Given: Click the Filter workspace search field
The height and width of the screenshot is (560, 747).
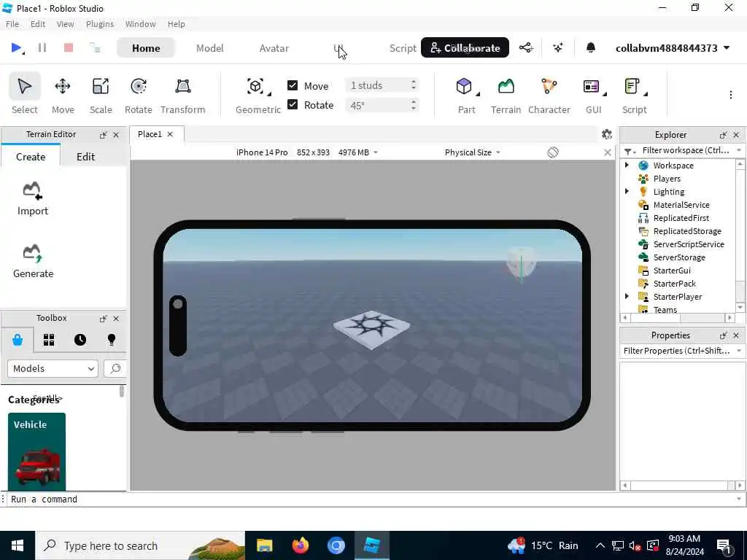Looking at the screenshot, I should (x=685, y=150).
